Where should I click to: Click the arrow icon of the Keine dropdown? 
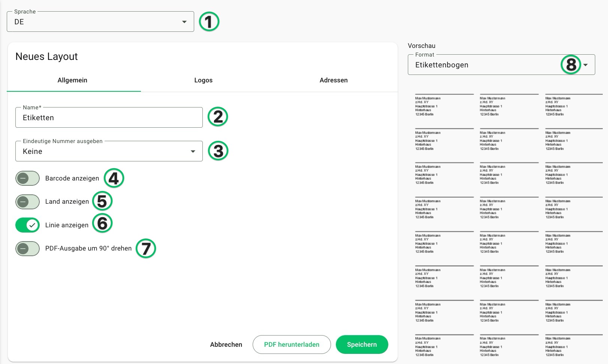pyautogui.click(x=193, y=152)
